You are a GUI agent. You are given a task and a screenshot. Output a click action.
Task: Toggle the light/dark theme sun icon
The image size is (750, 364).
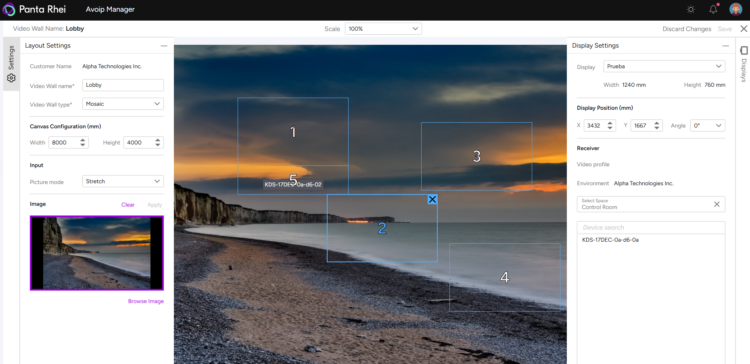pos(691,9)
